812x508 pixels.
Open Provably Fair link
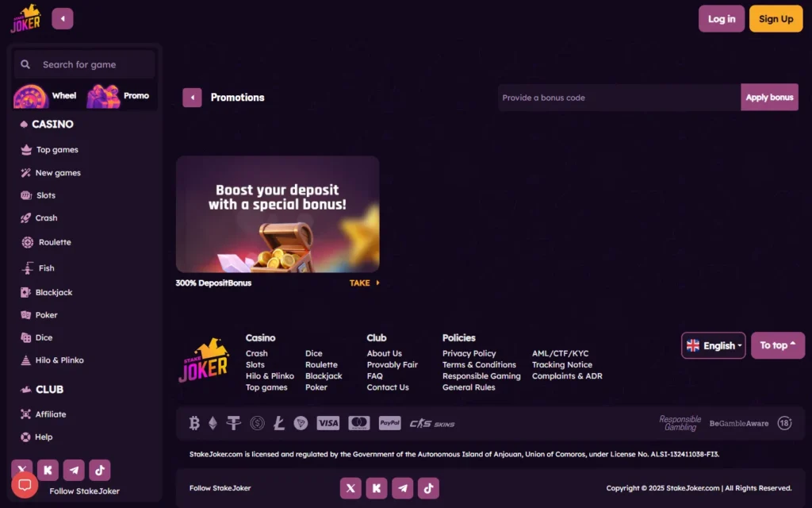click(393, 365)
